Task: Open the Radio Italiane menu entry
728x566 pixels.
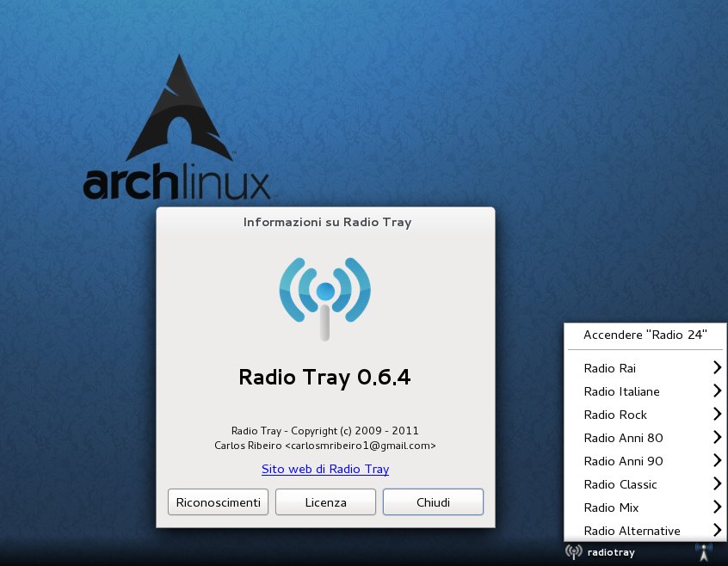Action: click(645, 391)
